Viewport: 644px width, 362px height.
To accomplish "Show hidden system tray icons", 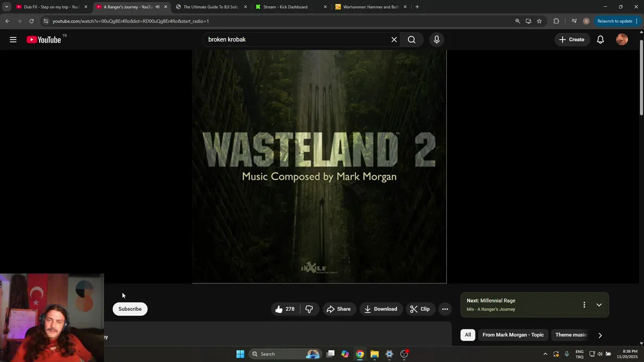I will [x=545, y=354].
